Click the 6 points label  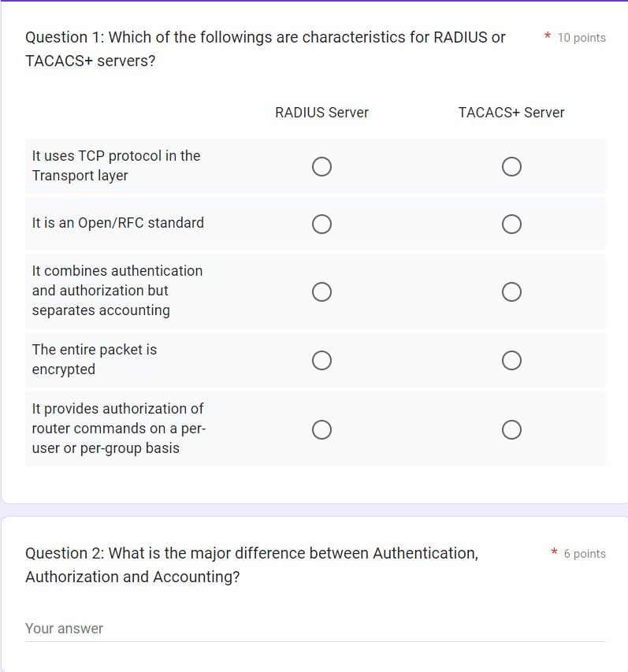coord(585,554)
